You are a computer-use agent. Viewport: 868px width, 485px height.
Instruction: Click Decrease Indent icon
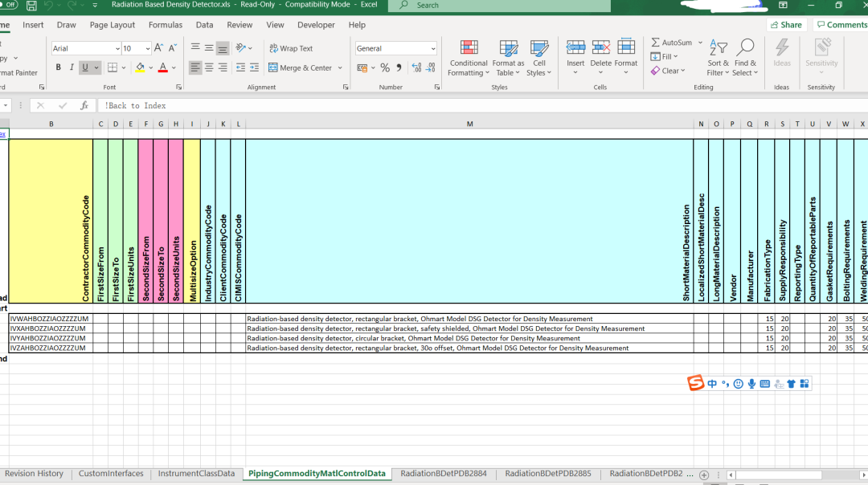pyautogui.click(x=241, y=67)
